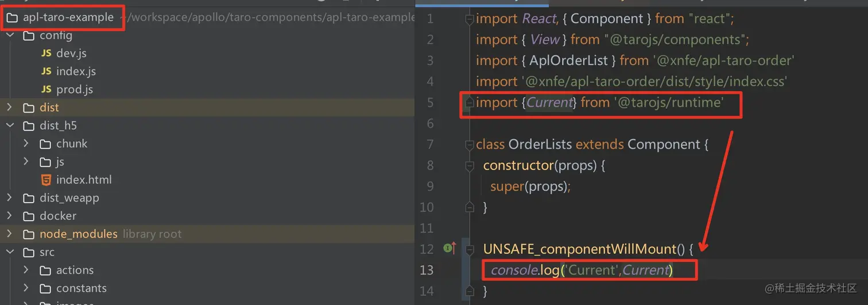Click the console.log statement on line 13
868x305 pixels.
point(581,270)
